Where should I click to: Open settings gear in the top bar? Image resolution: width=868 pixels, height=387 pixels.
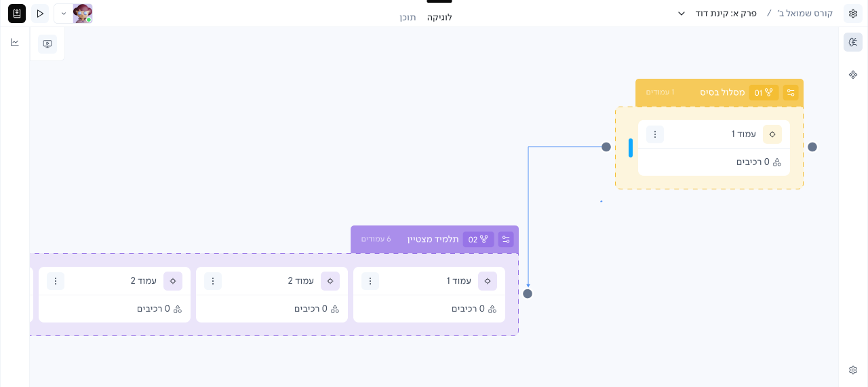[853, 14]
